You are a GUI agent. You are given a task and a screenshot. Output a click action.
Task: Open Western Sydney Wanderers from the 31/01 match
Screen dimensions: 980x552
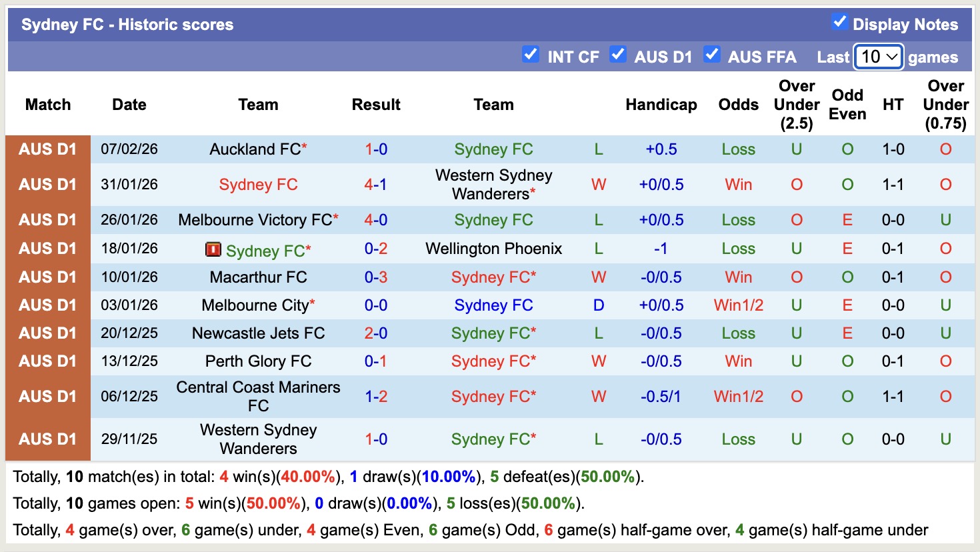pyautogui.click(x=493, y=184)
